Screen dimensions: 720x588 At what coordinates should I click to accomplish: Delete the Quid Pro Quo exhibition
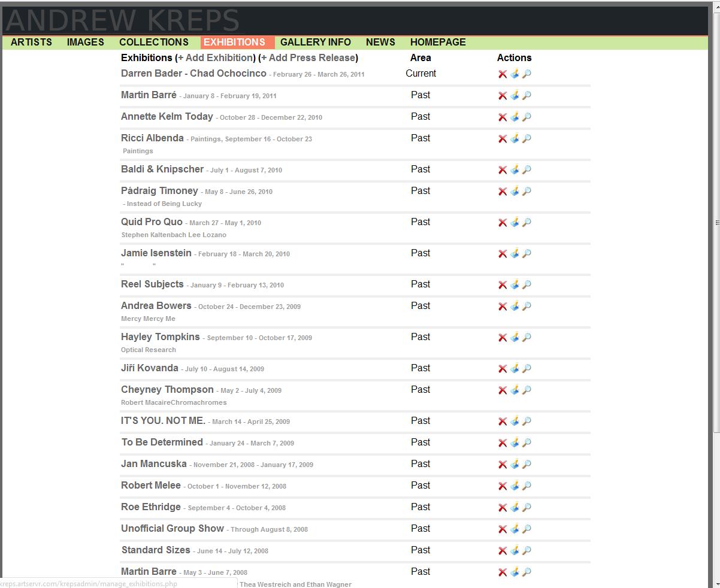tap(503, 223)
